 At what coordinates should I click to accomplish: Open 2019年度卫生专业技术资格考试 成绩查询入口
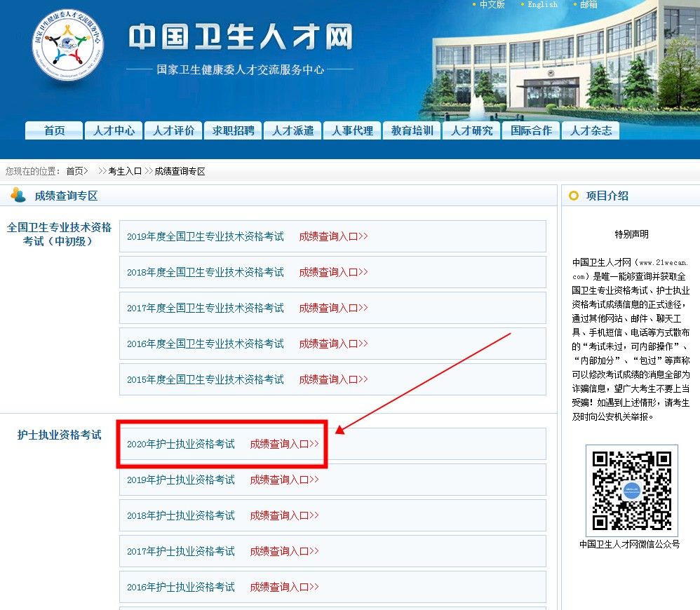tap(333, 236)
